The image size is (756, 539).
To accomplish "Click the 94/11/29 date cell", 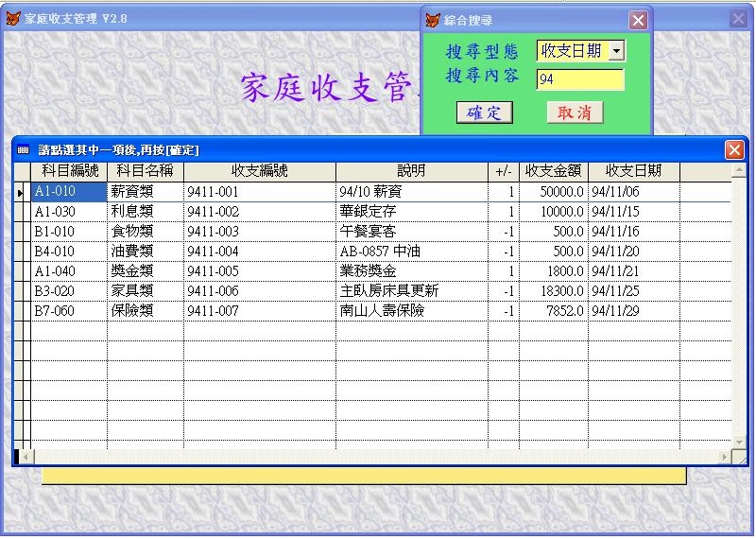I will tap(634, 311).
